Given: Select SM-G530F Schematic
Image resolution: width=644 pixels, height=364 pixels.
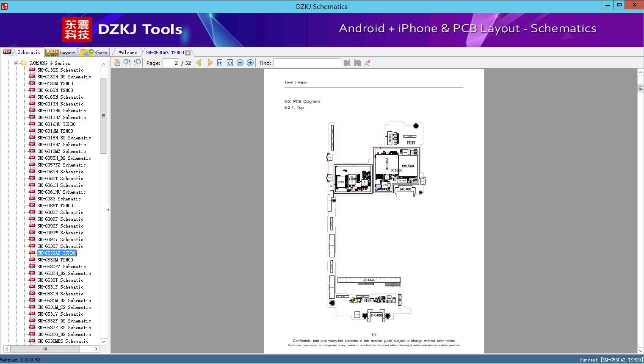Looking at the screenshot, I should (x=60, y=246).
